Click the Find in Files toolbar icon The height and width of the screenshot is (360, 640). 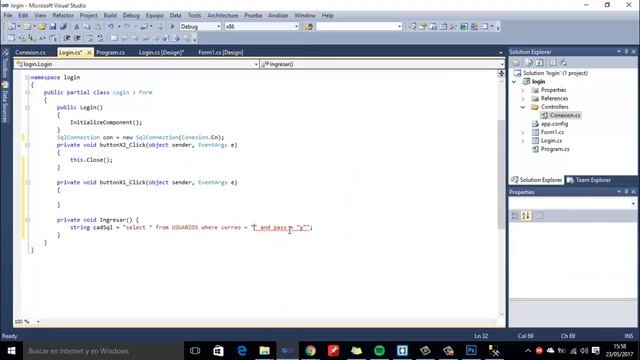(309, 27)
